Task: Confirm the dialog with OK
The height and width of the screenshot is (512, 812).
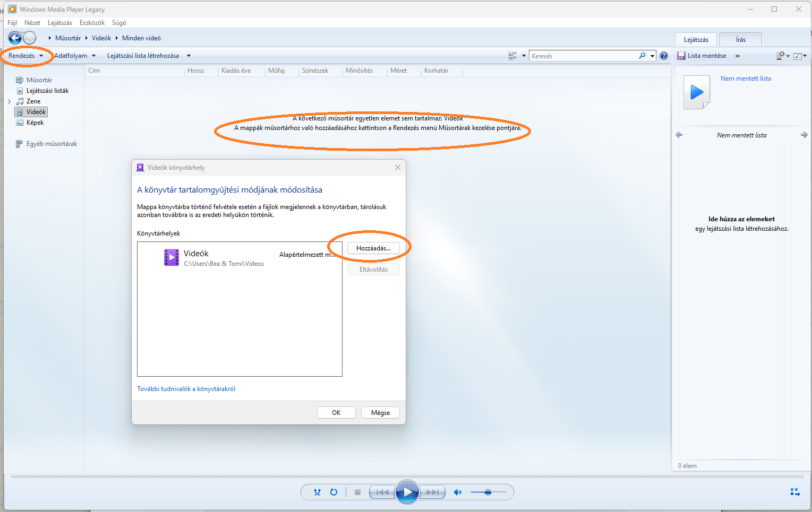Action: pyautogui.click(x=336, y=413)
